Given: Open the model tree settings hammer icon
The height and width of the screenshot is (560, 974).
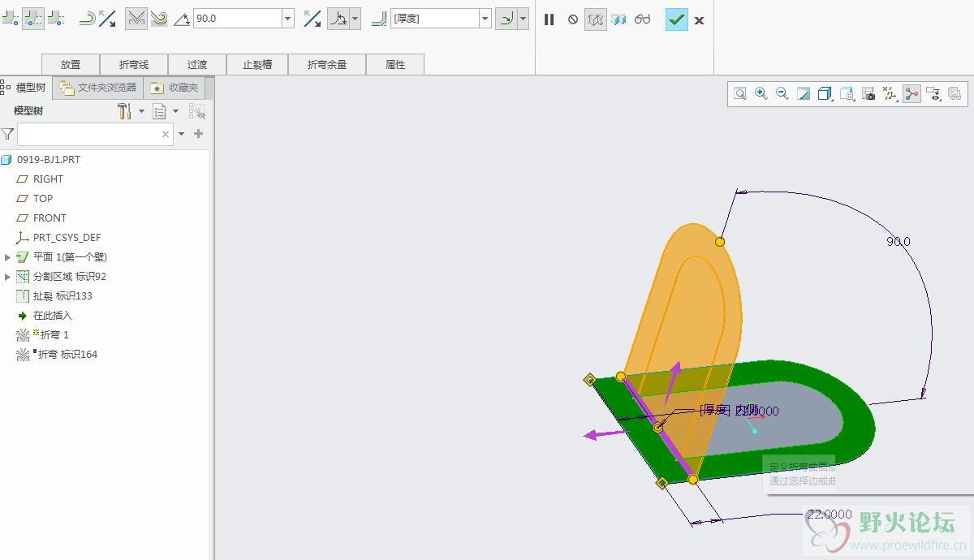Looking at the screenshot, I should (124, 111).
